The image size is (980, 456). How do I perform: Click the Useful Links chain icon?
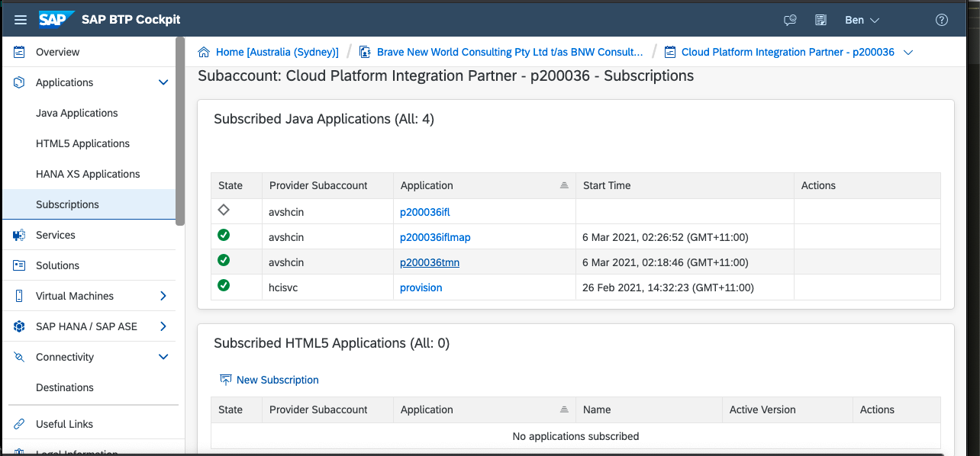19,424
